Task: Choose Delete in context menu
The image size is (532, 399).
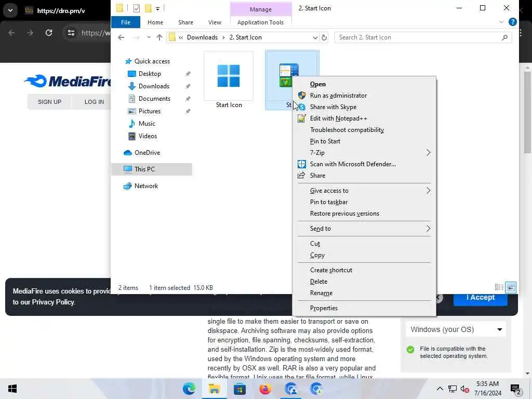Action: [318, 282]
